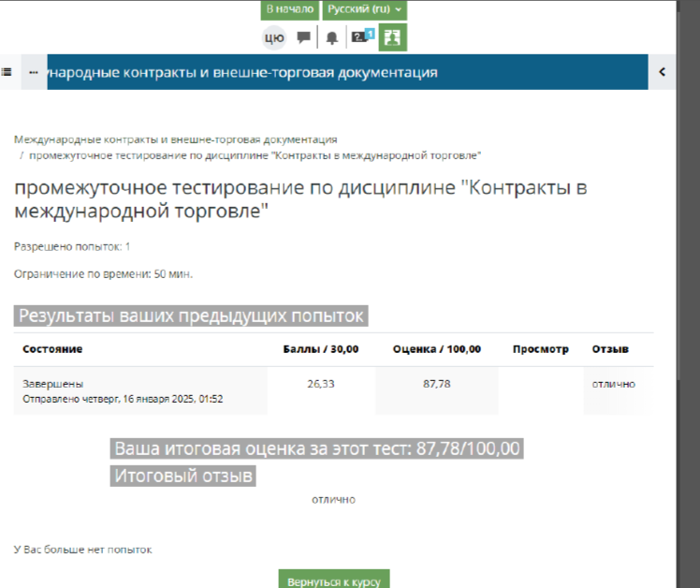Click 'Вернуться к курсу' button
Screen dimensions: 700x588
334,580
